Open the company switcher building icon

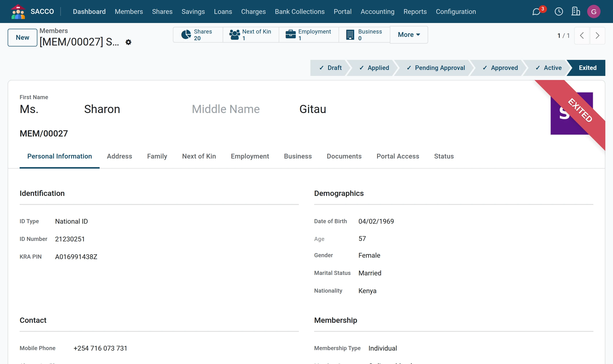coord(575,11)
